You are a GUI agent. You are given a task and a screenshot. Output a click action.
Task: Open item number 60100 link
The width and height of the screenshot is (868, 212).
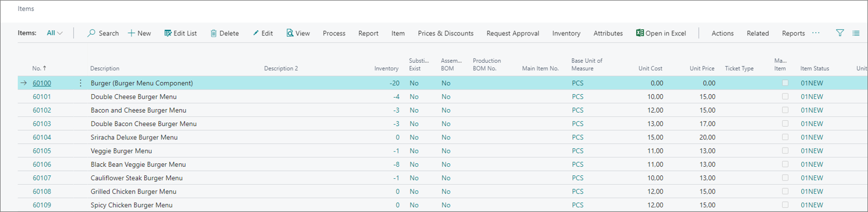pos(42,83)
